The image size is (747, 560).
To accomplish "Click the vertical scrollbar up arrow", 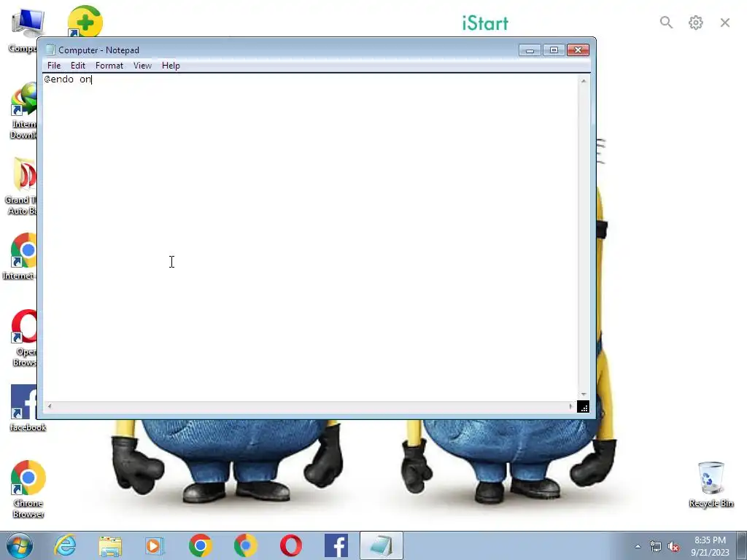I will [x=584, y=81].
